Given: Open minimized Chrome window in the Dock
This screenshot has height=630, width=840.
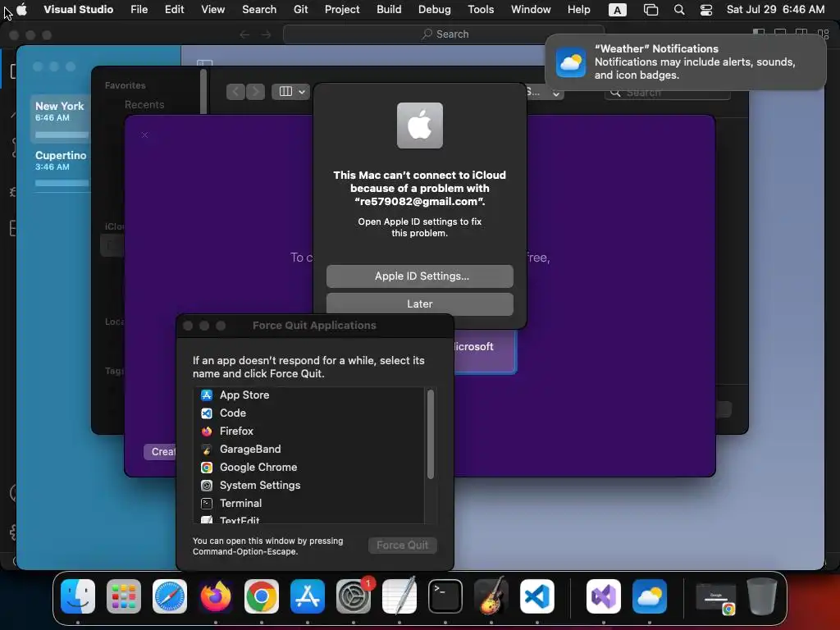Looking at the screenshot, I should [x=716, y=597].
